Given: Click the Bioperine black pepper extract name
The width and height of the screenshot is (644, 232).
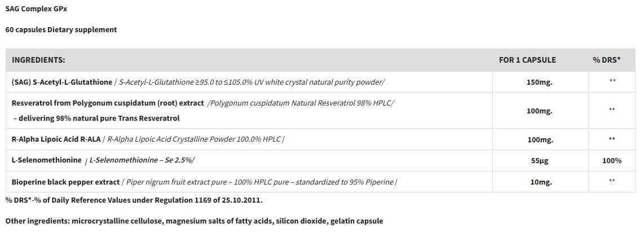Looking at the screenshot, I should tap(65, 182).
